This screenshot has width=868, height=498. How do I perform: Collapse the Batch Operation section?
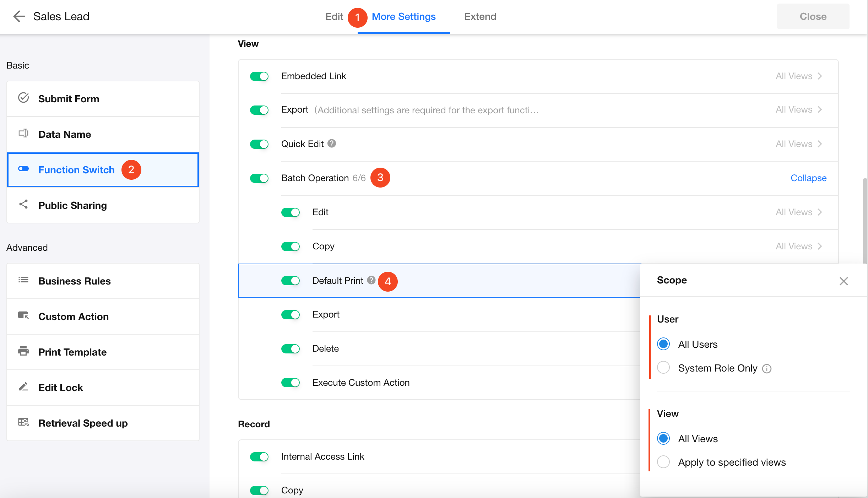(x=808, y=178)
